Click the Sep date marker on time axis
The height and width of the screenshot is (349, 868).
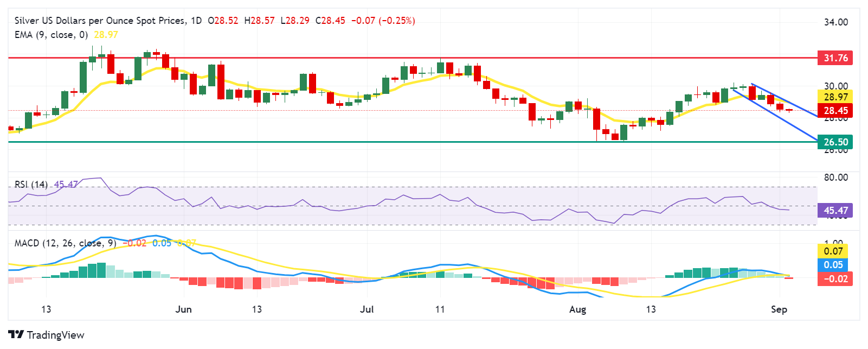[x=779, y=309]
